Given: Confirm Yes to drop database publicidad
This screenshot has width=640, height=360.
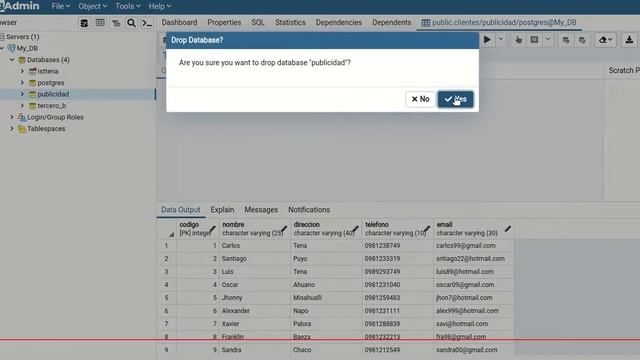Looking at the screenshot, I should (456, 99).
